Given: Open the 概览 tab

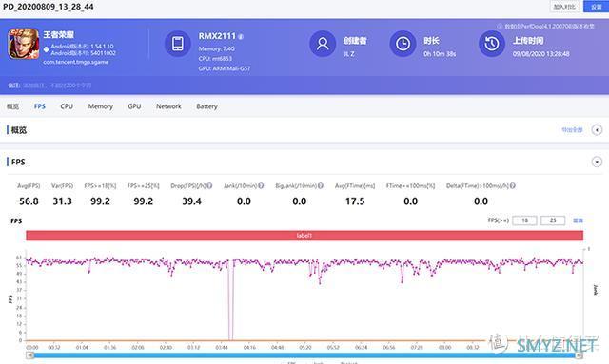Looking at the screenshot, I should click(x=12, y=106).
